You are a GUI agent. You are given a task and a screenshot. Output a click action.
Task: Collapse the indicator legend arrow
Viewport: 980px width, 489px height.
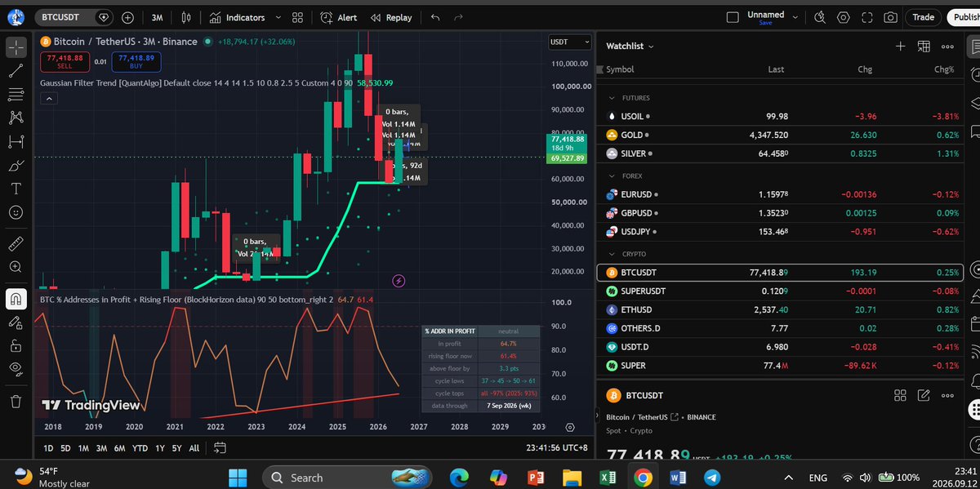tap(47, 99)
